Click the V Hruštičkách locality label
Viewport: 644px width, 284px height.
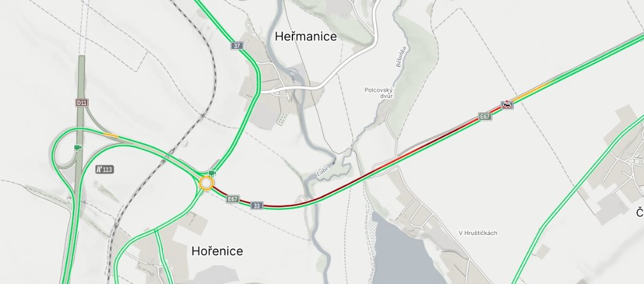pyautogui.click(x=478, y=232)
